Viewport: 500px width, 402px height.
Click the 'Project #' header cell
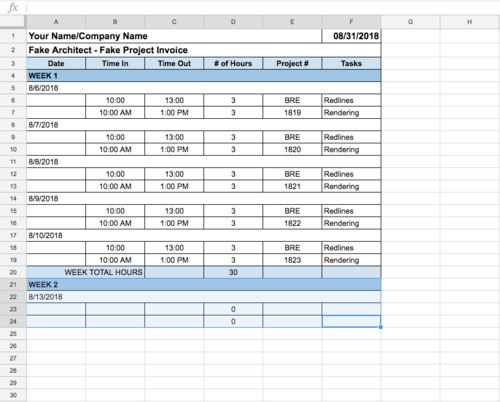pos(292,63)
